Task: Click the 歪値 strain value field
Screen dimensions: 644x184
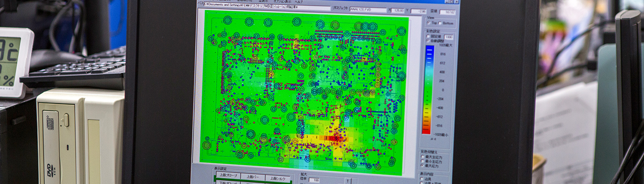Action: 448,12
